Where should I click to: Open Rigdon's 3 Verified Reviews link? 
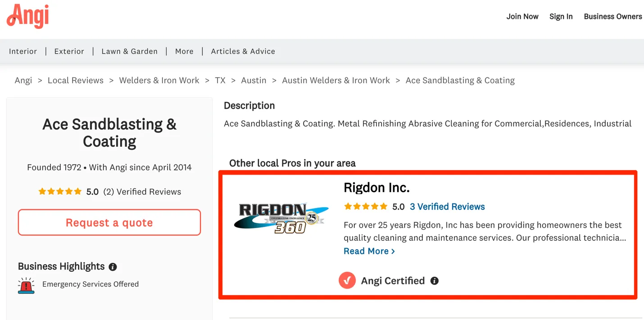coord(447,207)
